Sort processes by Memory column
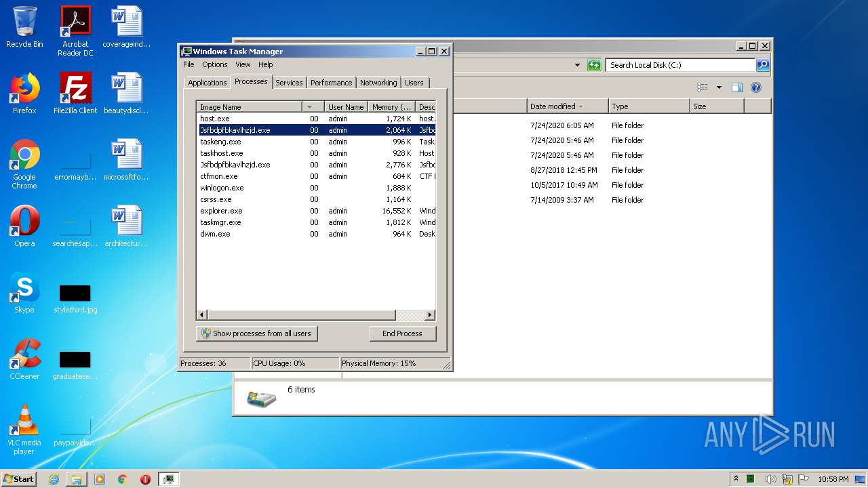The width and height of the screenshot is (868, 488). pos(391,107)
